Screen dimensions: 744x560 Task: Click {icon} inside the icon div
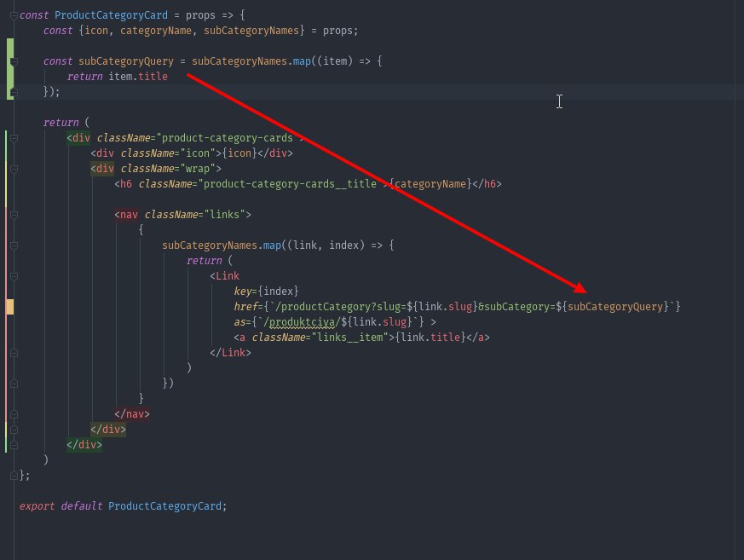pyautogui.click(x=239, y=153)
